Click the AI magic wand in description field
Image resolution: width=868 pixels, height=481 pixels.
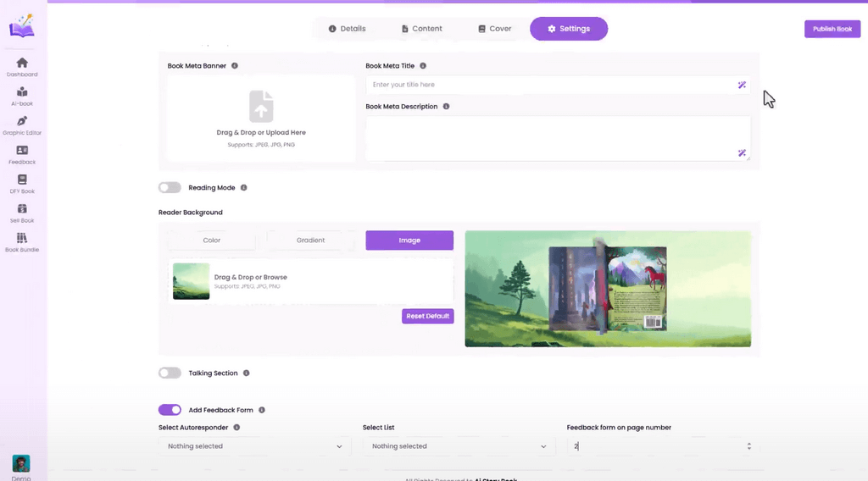742,152
